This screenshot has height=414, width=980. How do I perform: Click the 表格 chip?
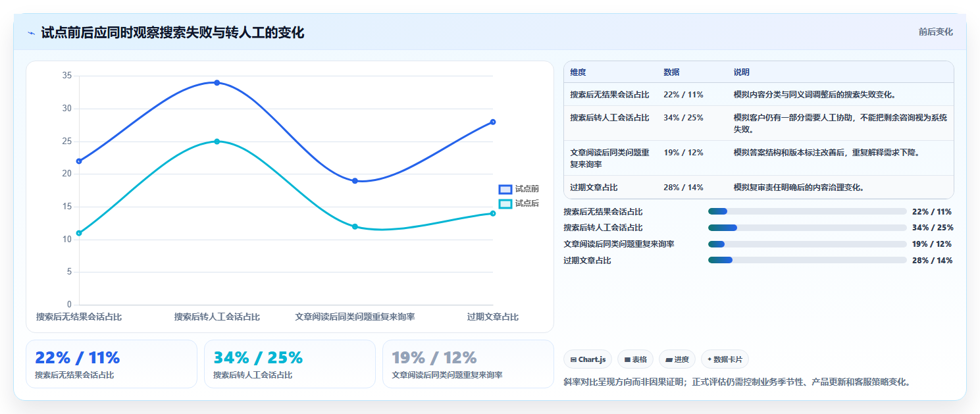pyautogui.click(x=635, y=359)
